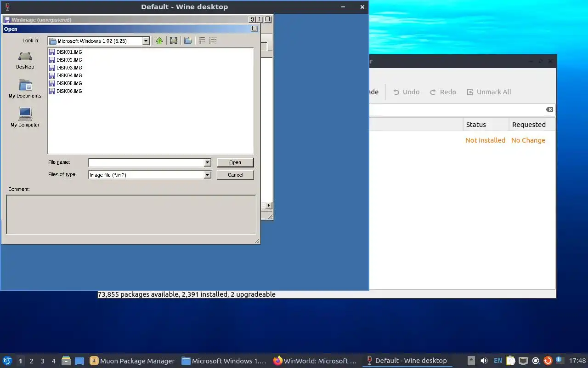Viewport: 588px width, 368px height.
Task: Click the 17:48 clock
Action: (x=577, y=361)
